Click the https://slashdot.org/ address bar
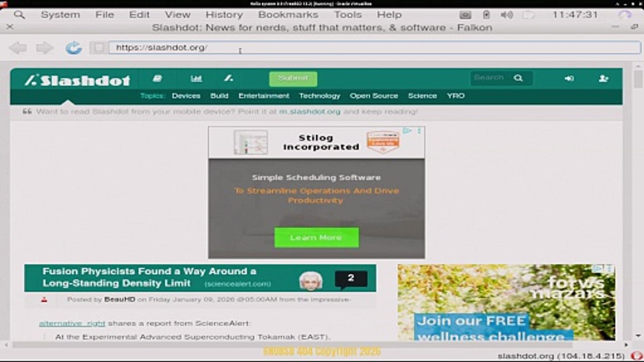644x362 pixels. [375, 48]
